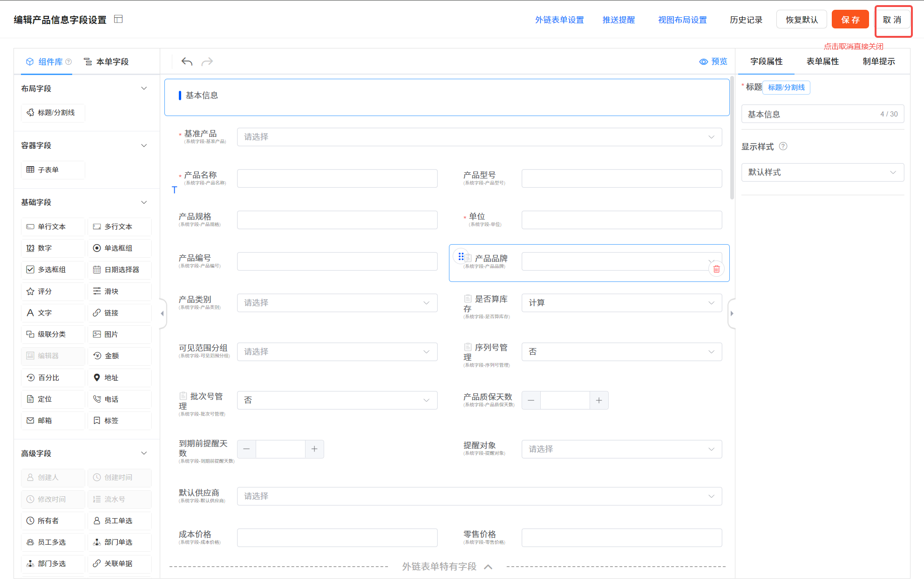
Task: Switch to the 本单字段 tab
Action: point(106,62)
